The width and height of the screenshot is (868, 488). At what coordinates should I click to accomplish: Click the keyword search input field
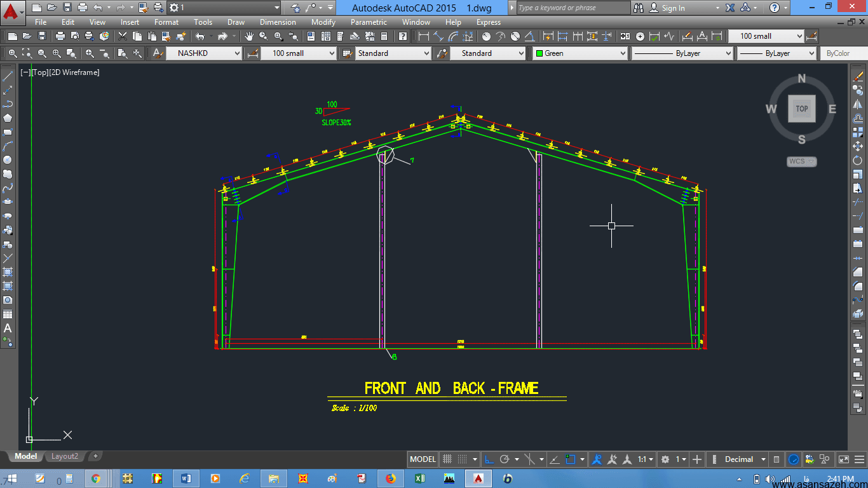click(574, 8)
